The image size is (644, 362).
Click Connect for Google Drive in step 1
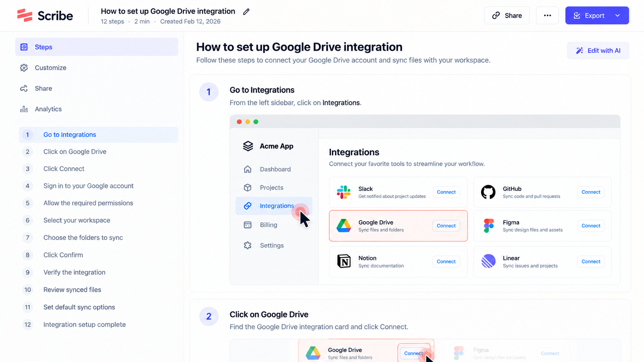pos(446,226)
